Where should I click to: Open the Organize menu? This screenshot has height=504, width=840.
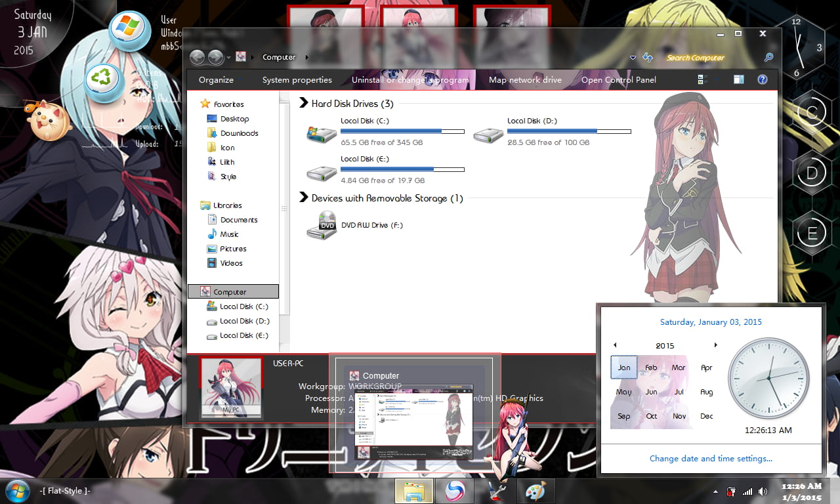click(x=216, y=79)
